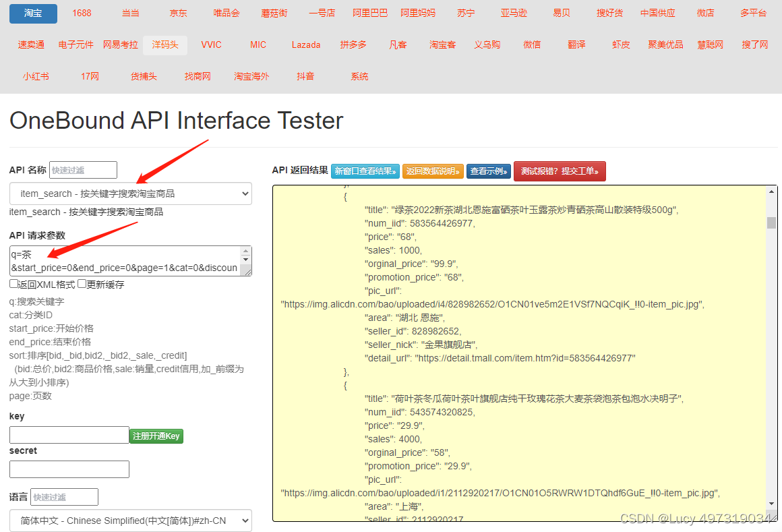Switch to the 搜好货 tab
The image size is (782, 532).
609,13
